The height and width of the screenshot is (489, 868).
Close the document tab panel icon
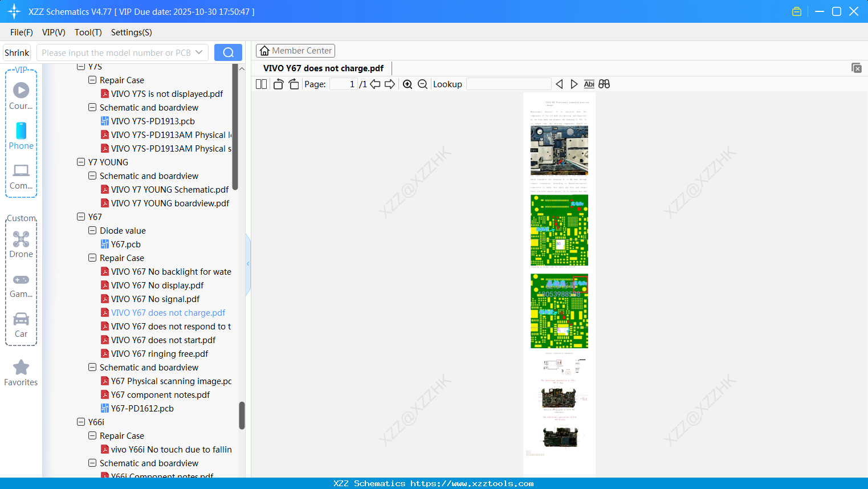click(x=856, y=68)
